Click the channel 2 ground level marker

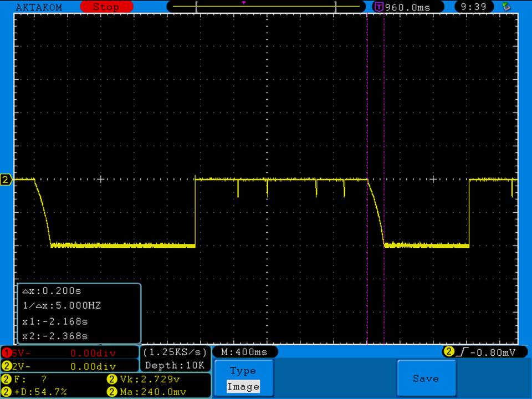7,180
